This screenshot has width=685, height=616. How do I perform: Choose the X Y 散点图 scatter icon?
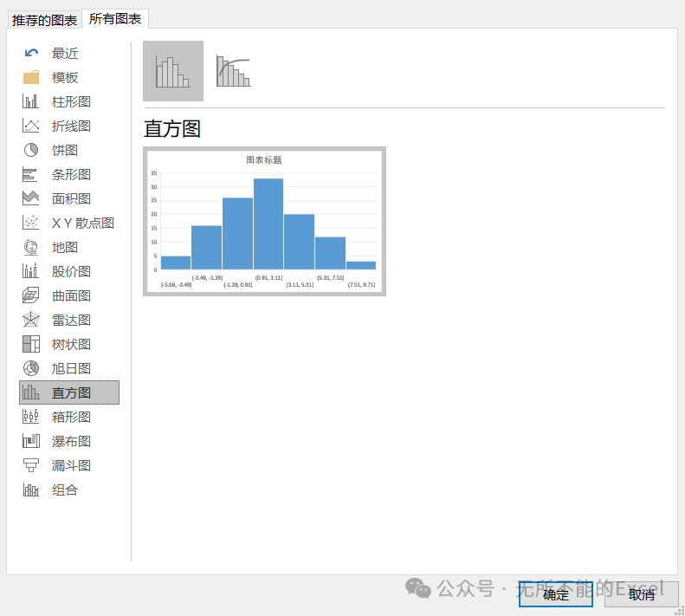pos(30,223)
